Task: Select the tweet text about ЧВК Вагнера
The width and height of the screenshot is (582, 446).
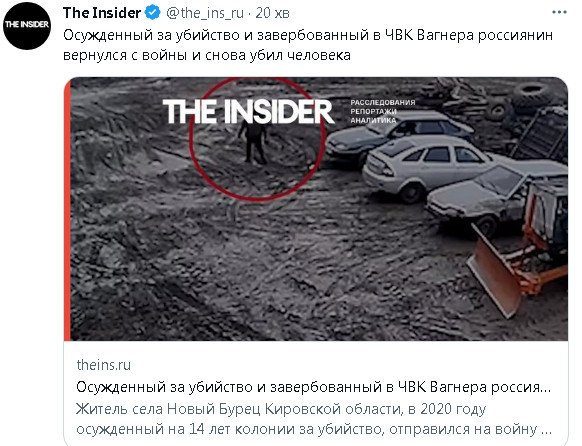Action: pos(308,45)
